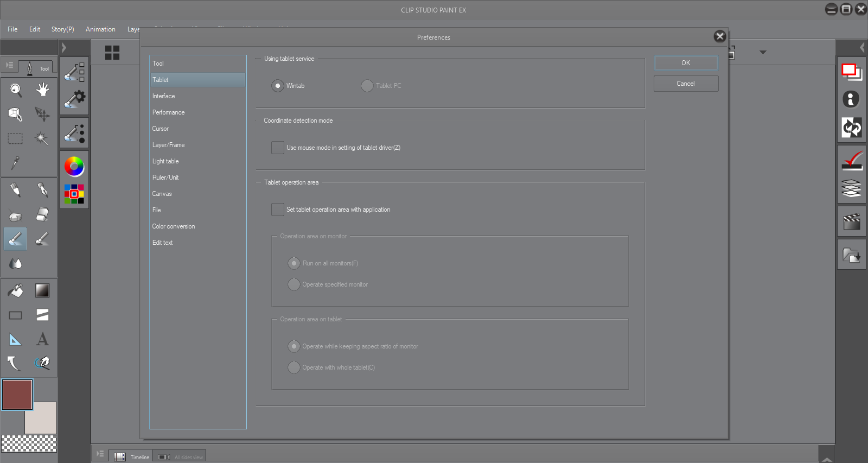Click OK in Preferences

[x=686, y=63]
